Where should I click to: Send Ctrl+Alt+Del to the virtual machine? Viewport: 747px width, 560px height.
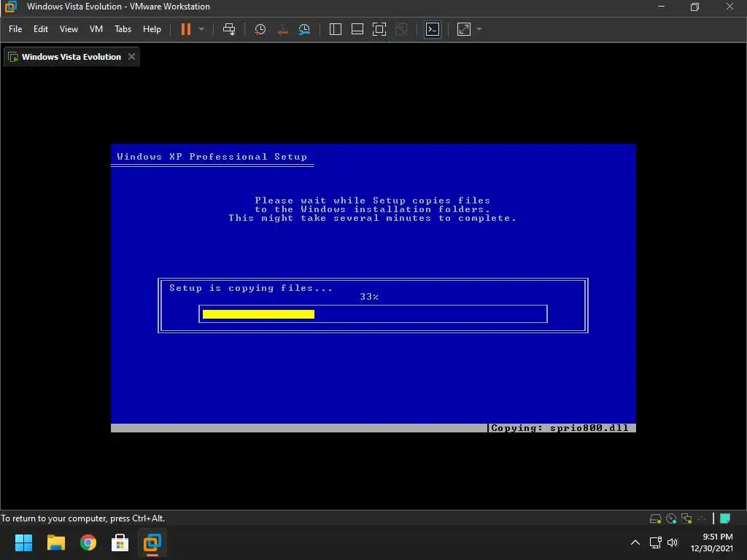point(229,29)
